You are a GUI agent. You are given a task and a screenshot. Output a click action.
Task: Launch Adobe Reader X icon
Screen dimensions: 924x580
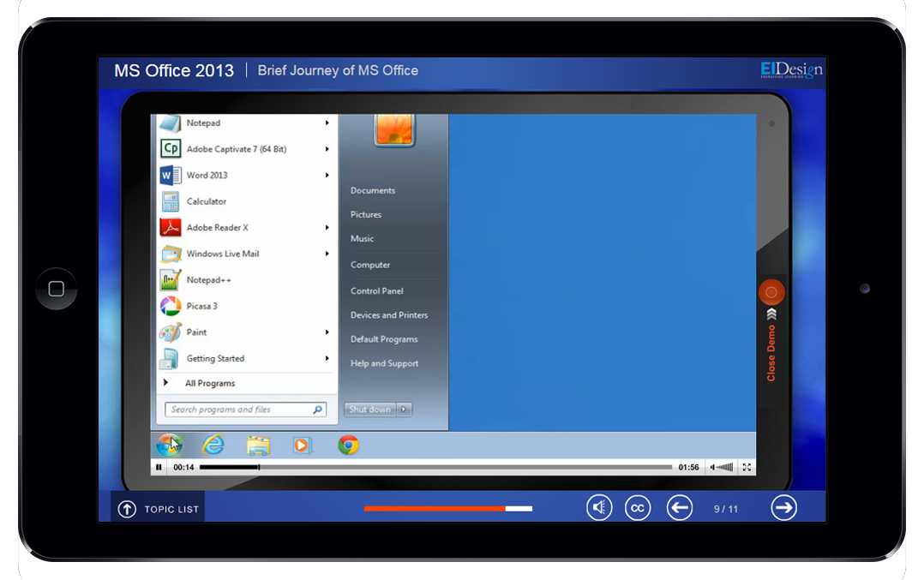(x=171, y=227)
